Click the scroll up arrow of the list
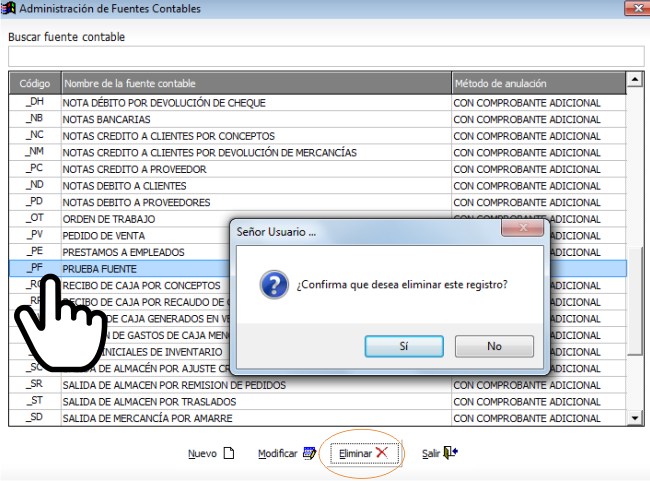The image size is (650, 481). coord(635,79)
